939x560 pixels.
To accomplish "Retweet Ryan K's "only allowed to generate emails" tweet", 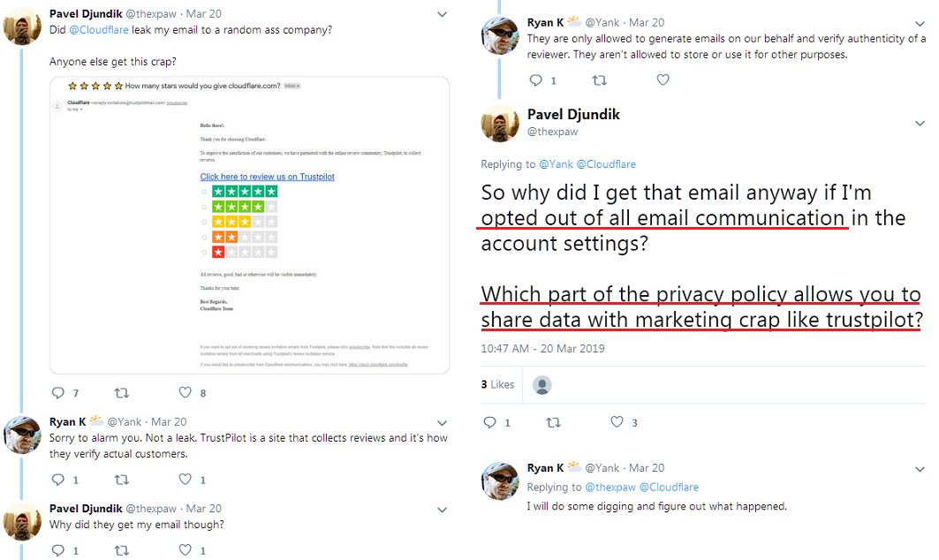I will coord(599,80).
